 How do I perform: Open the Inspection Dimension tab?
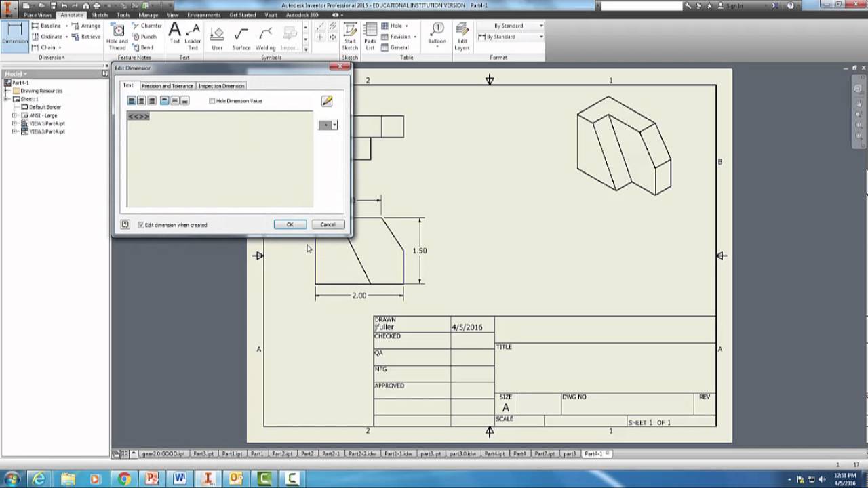[221, 86]
